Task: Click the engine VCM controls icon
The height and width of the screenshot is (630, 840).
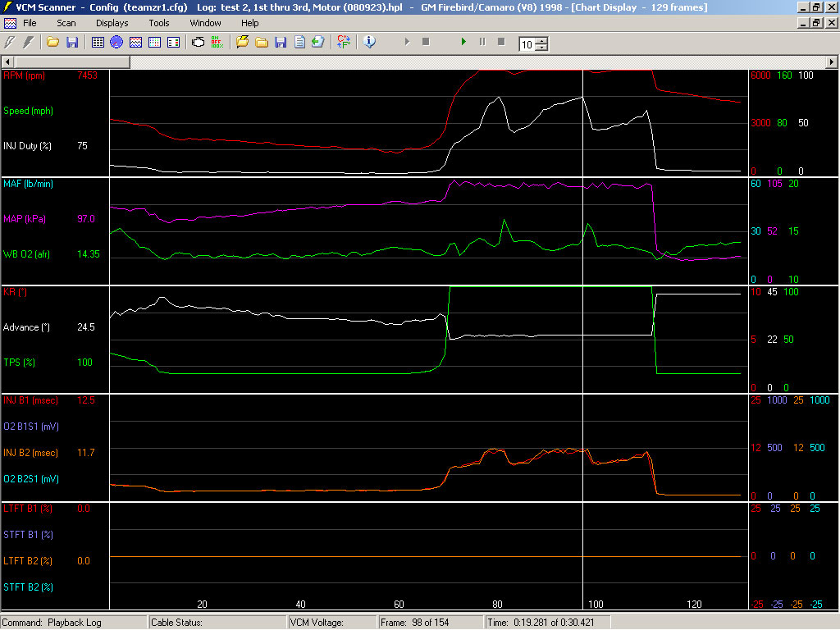Action: point(198,42)
